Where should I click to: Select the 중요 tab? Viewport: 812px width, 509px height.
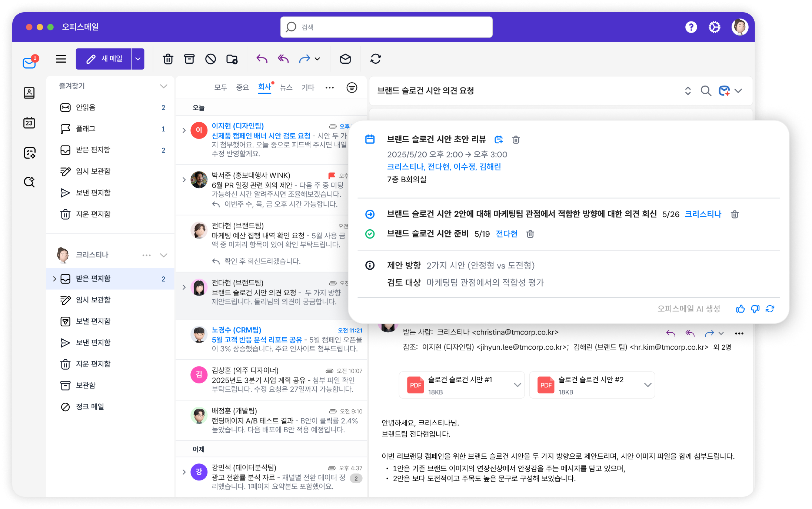[x=242, y=87]
